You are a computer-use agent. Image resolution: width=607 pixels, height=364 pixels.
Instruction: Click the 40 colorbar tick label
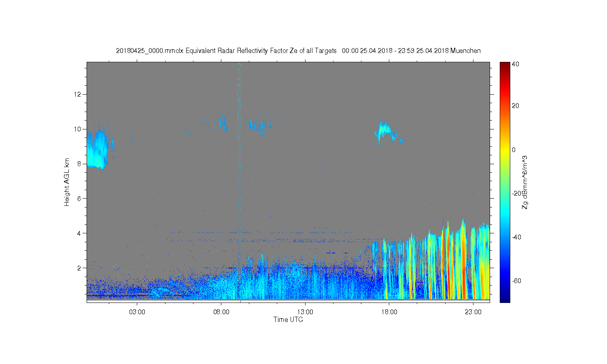point(516,64)
